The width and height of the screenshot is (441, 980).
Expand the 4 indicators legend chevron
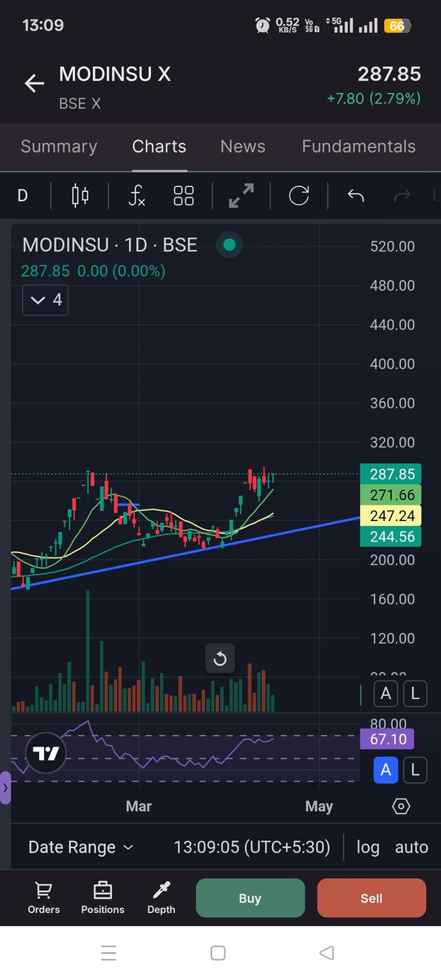(x=45, y=300)
